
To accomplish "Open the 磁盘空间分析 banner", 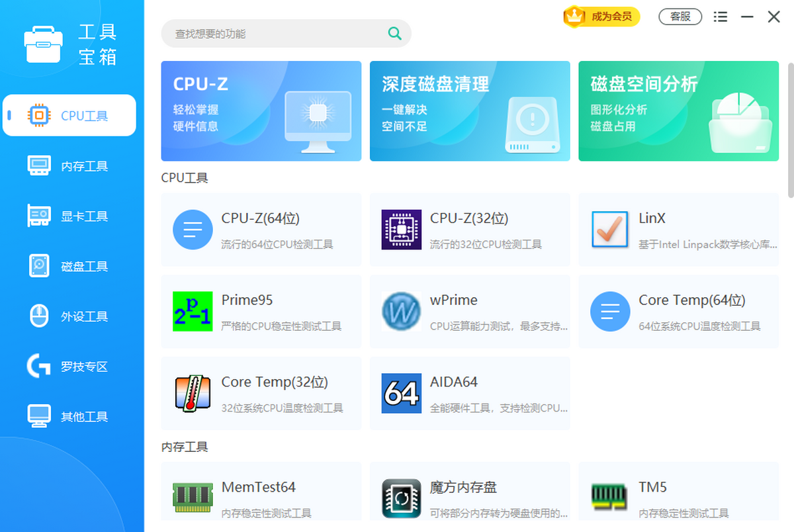I will (x=679, y=111).
